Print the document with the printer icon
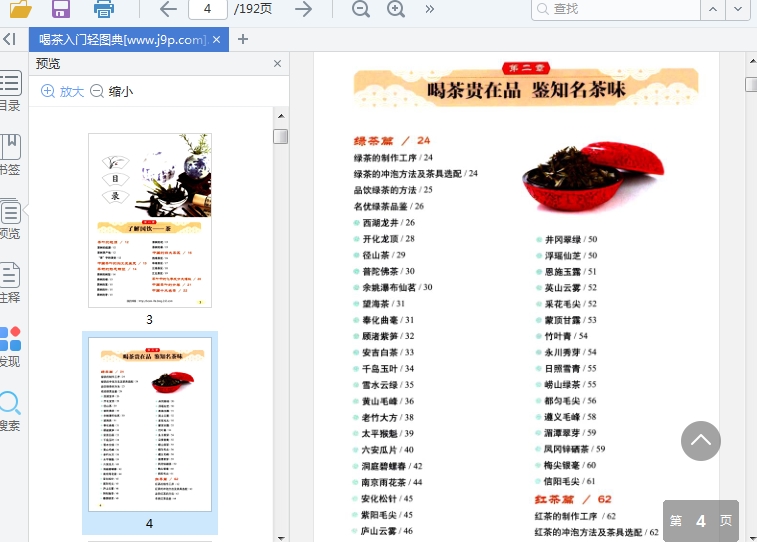Screen dimensions: 757x542 [104, 9]
